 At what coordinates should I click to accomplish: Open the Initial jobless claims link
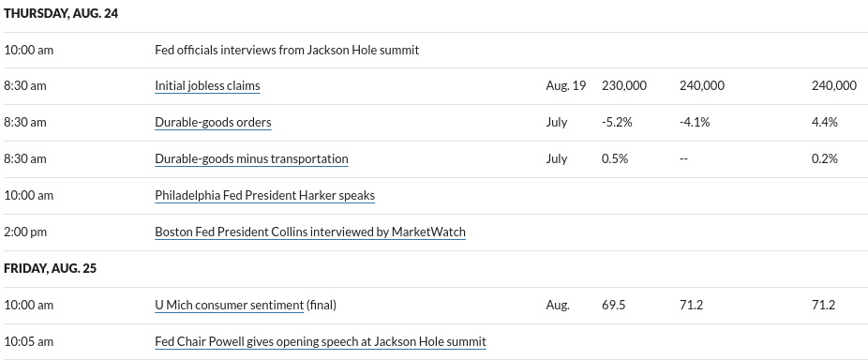click(207, 85)
